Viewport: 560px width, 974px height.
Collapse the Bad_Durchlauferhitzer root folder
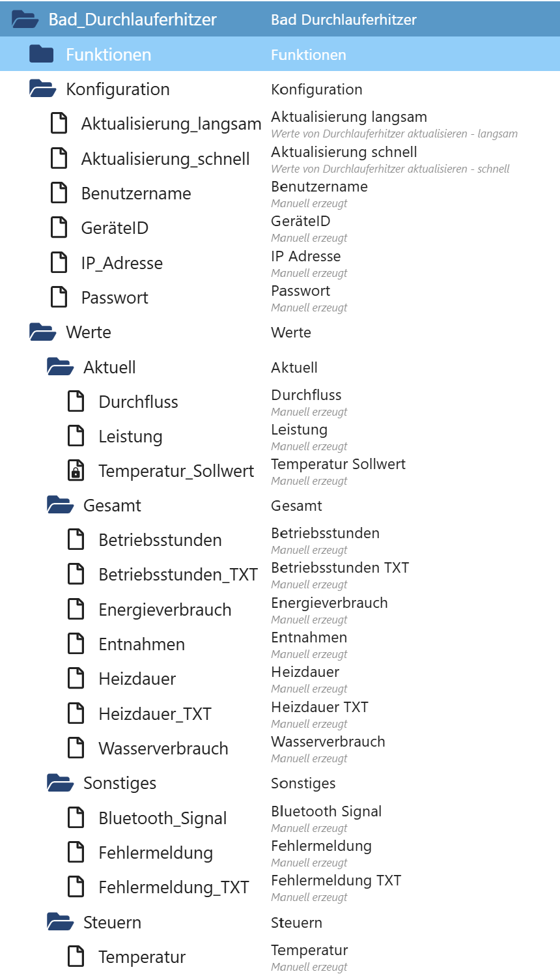(x=25, y=20)
